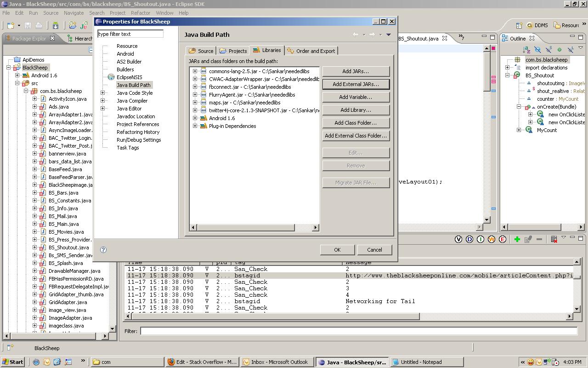The height and width of the screenshot is (368, 588).
Task: Expand Java Code Style properties node
Action: pos(103,93)
